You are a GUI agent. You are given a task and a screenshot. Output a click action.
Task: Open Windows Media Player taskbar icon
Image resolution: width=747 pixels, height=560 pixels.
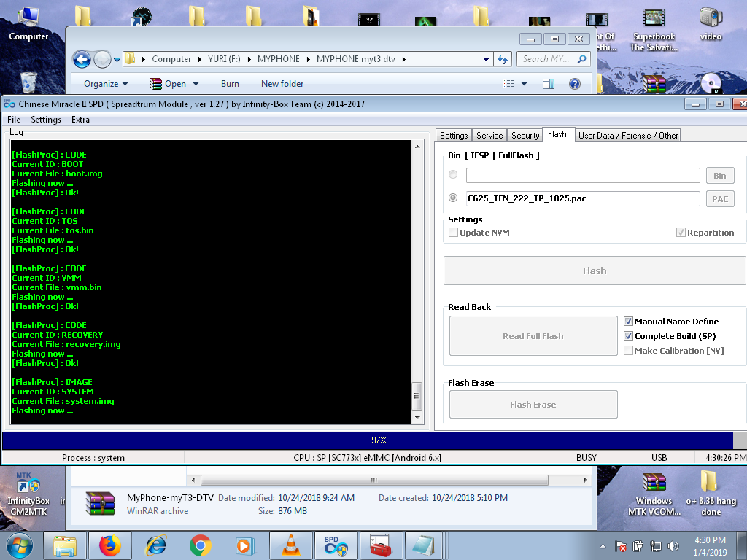tap(245, 545)
